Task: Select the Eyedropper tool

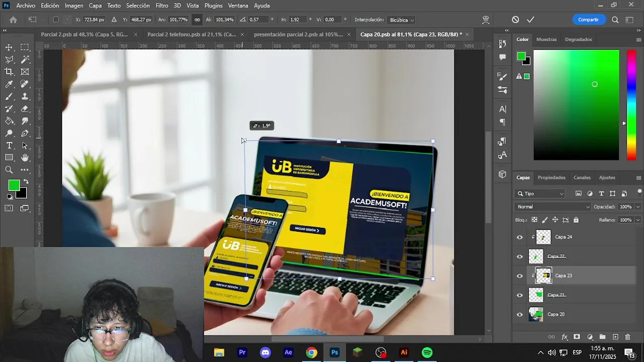Action: click(9, 84)
